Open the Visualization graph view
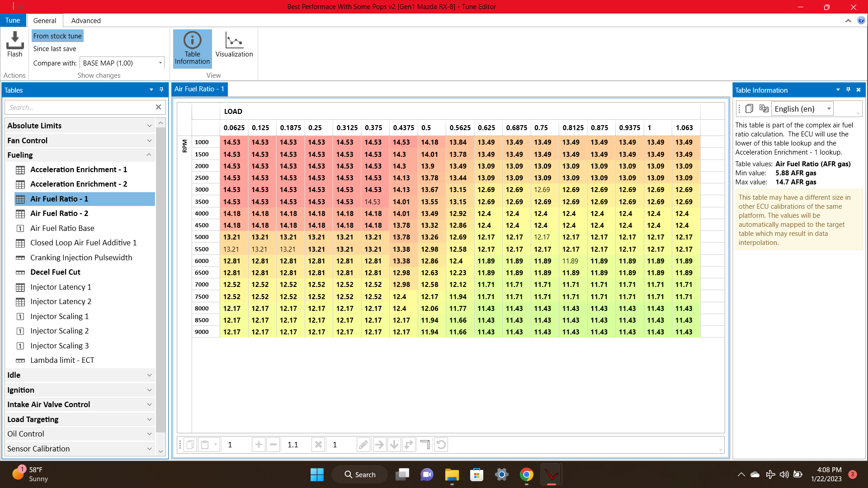Image resolution: width=868 pixels, height=488 pixels. (234, 45)
